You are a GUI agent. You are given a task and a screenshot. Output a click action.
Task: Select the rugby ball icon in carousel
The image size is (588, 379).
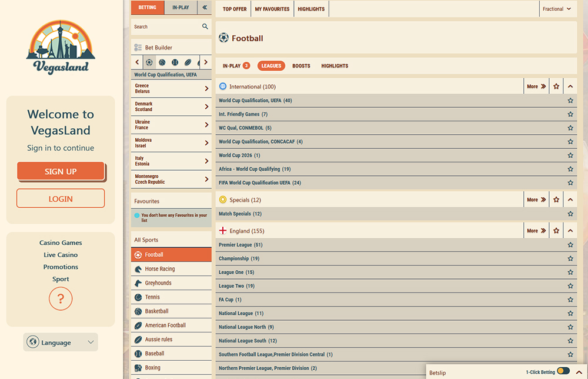pyautogui.click(x=188, y=62)
